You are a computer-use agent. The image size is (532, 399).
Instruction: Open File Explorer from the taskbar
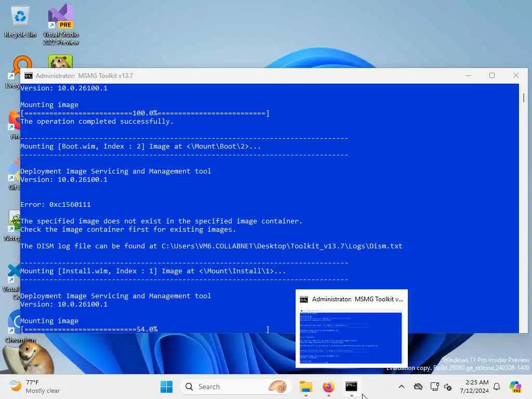pyautogui.click(x=305, y=387)
